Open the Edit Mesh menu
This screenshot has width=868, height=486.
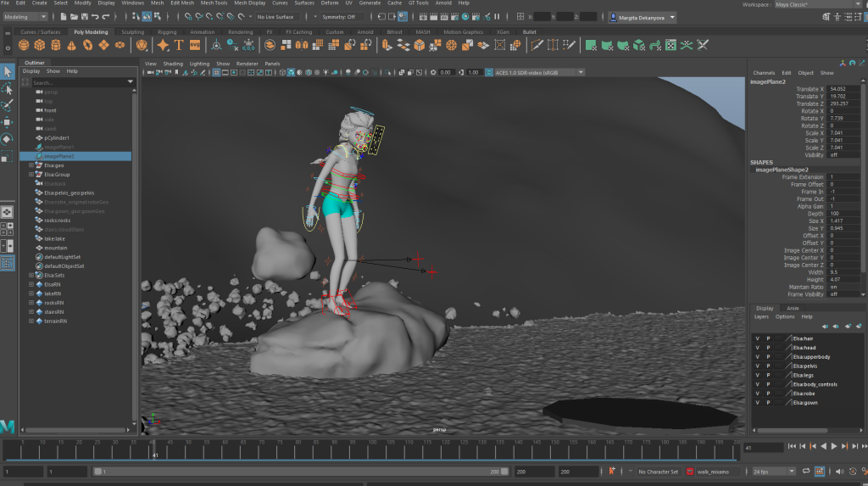[182, 3]
